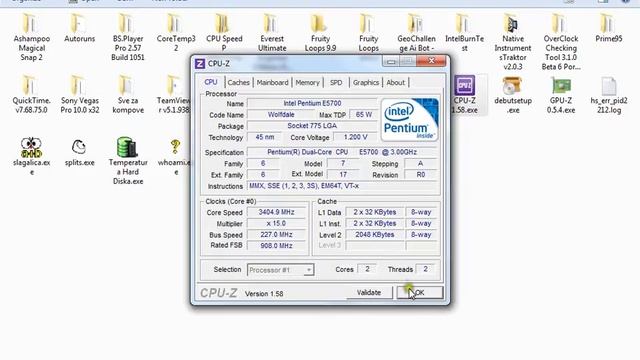Switch to the Graphics tab
The width and height of the screenshot is (640, 360).
[x=366, y=82]
